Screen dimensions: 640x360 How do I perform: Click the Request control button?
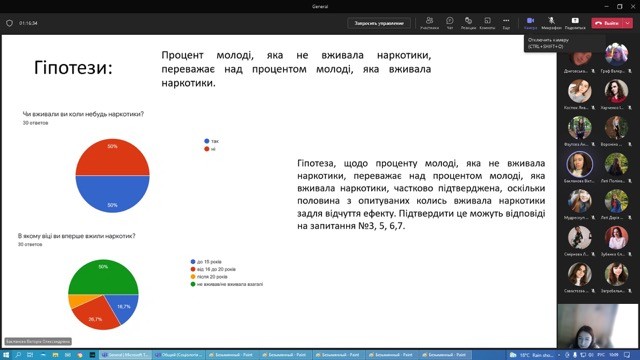coord(379,23)
